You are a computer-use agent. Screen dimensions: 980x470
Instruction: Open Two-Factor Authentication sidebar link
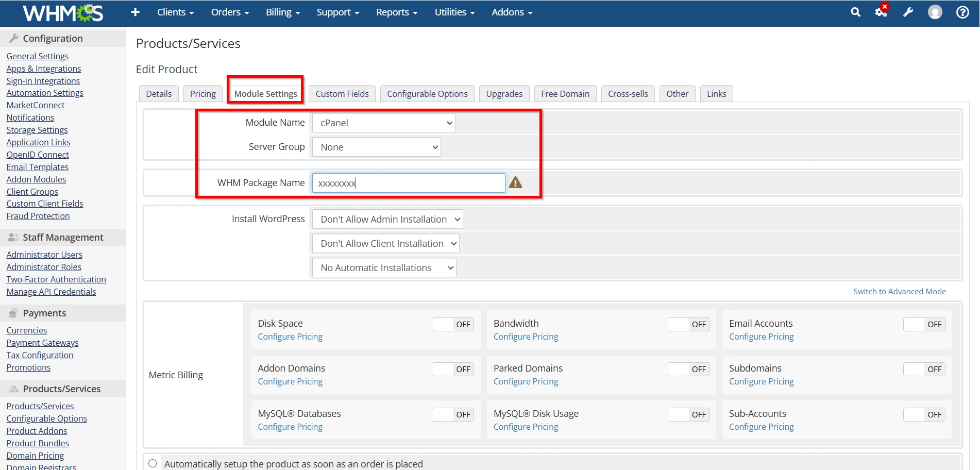pyautogui.click(x=56, y=279)
